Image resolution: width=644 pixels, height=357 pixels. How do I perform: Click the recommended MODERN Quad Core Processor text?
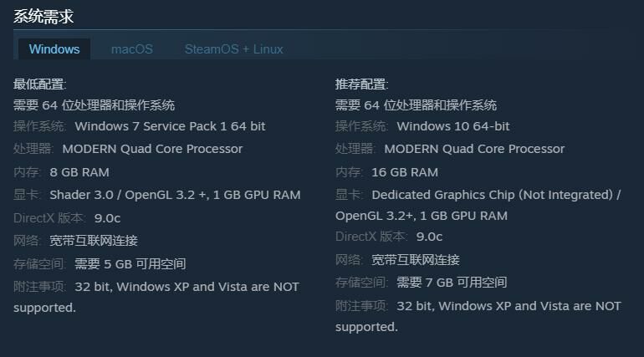tap(474, 149)
